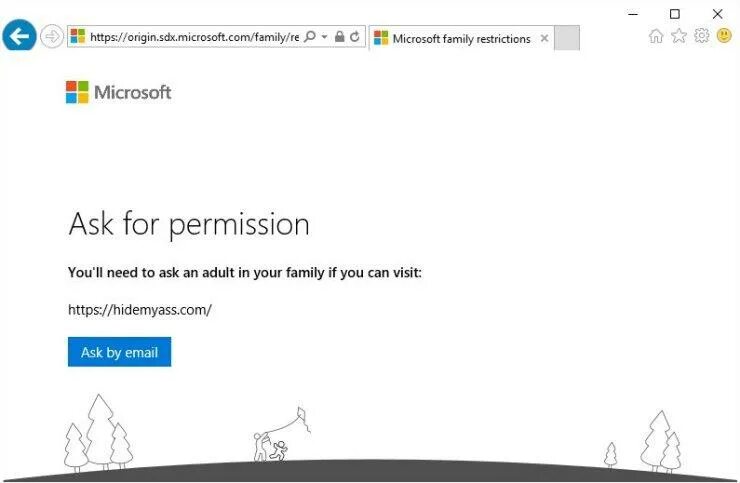Expand the address bar dropdown arrow
740x483 pixels.
325,36
